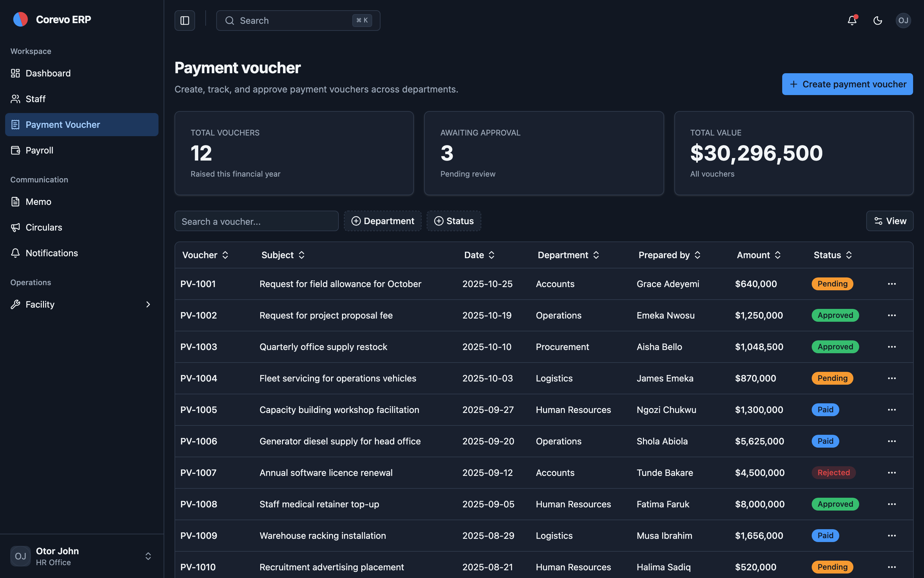Click the Total Value card
This screenshot has height=578, width=924.
click(x=794, y=153)
